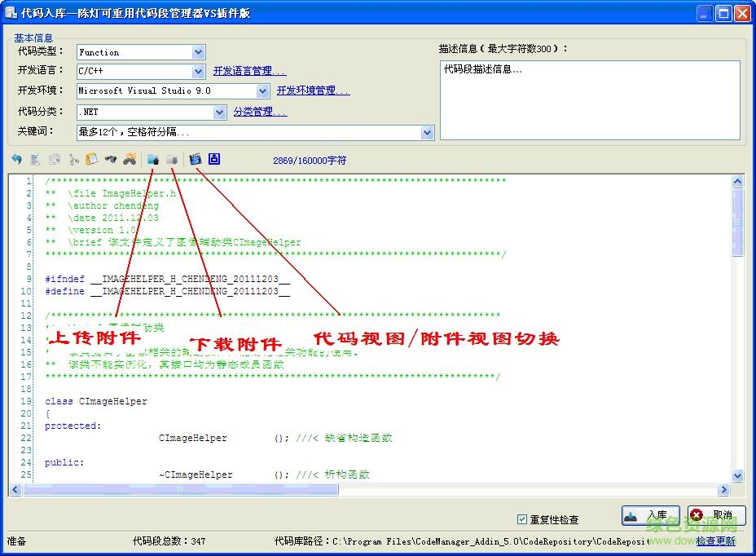756x556 pixels.
Task: Click the blue 固 toolbar icon
Action: tap(214, 159)
